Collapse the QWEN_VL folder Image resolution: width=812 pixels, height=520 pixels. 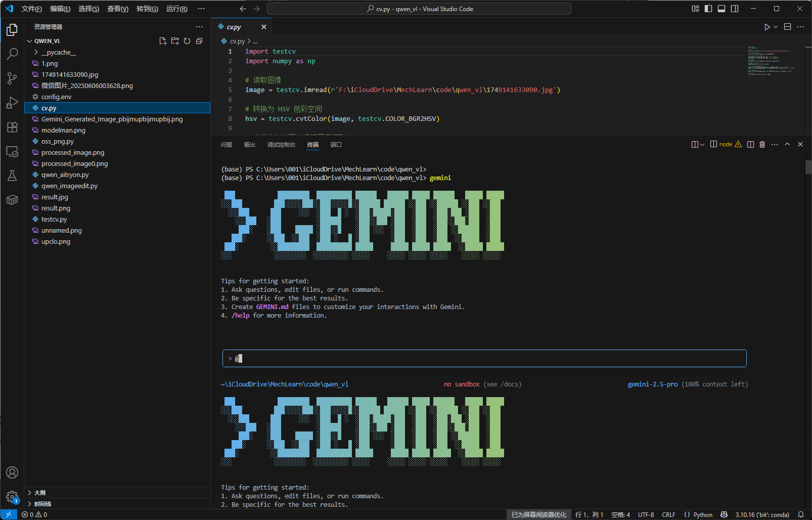click(x=30, y=40)
